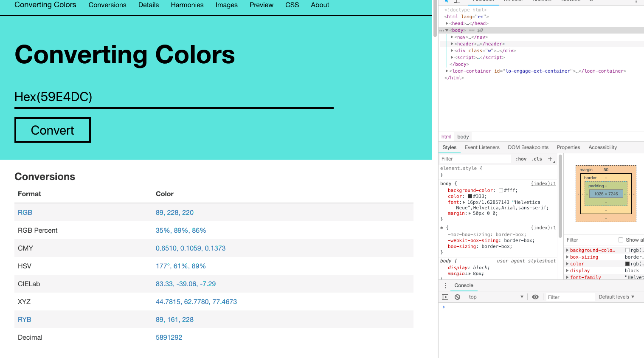Open the DevTools customize kebab menu
644x358 pixels.
(636, 1)
